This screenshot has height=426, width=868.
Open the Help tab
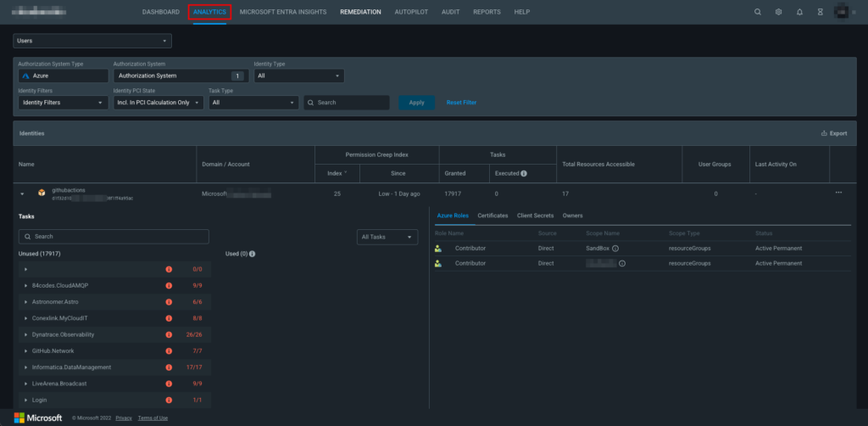(x=521, y=12)
